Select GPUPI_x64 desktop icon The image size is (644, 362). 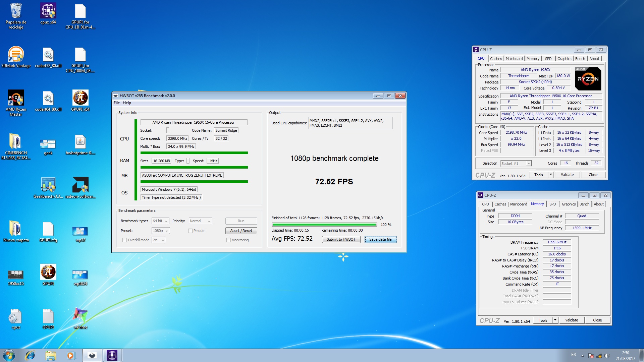coord(80,101)
